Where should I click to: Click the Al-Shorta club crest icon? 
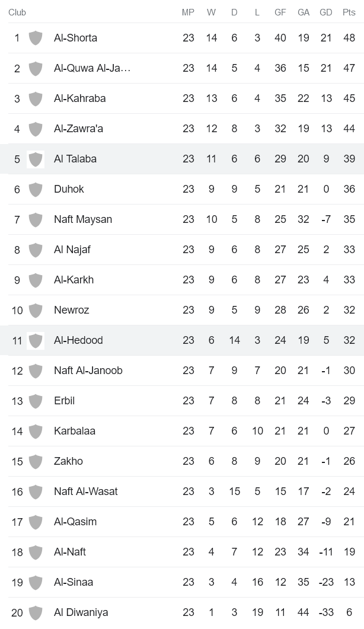click(35, 37)
